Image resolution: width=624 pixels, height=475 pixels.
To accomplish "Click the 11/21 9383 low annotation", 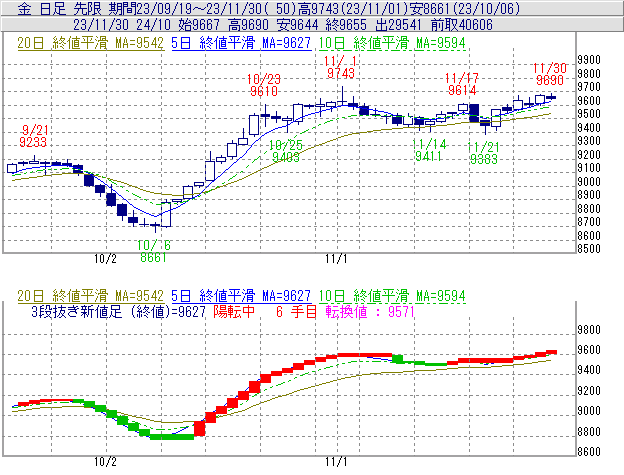I will tap(484, 153).
